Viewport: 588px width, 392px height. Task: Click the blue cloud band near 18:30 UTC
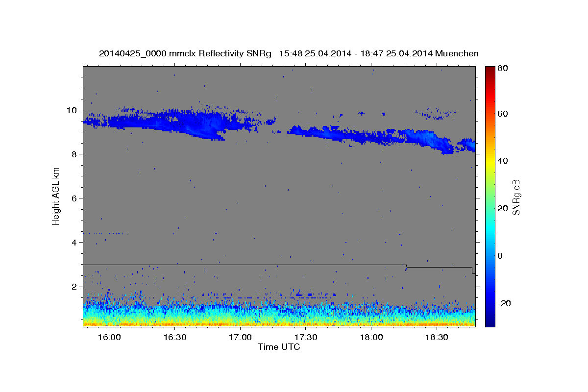coord(436,141)
